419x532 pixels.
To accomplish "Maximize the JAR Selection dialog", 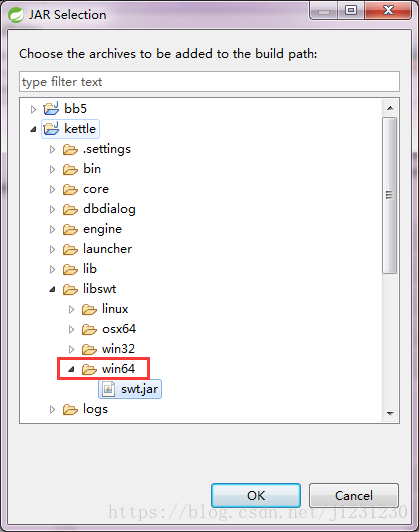I will [351, 10].
